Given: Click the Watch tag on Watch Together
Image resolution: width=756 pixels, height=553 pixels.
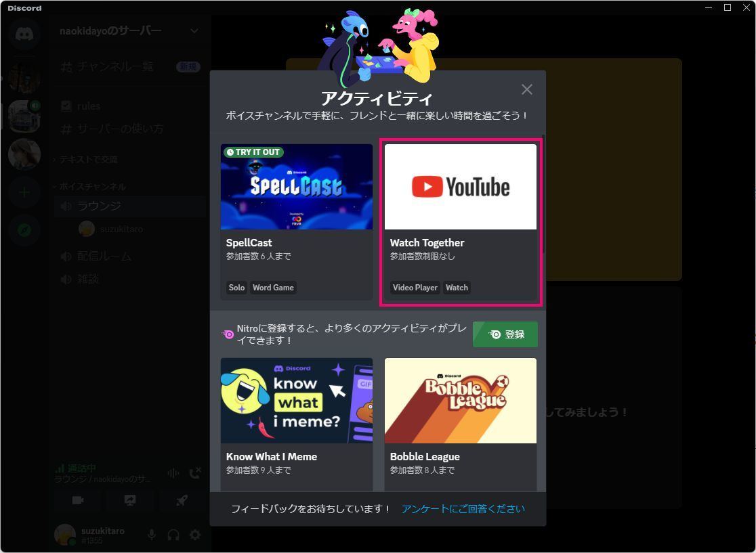Looking at the screenshot, I should click(457, 288).
